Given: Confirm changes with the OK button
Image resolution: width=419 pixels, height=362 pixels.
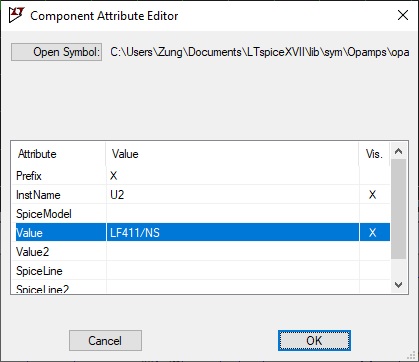Looking at the screenshot, I should pos(314,340).
